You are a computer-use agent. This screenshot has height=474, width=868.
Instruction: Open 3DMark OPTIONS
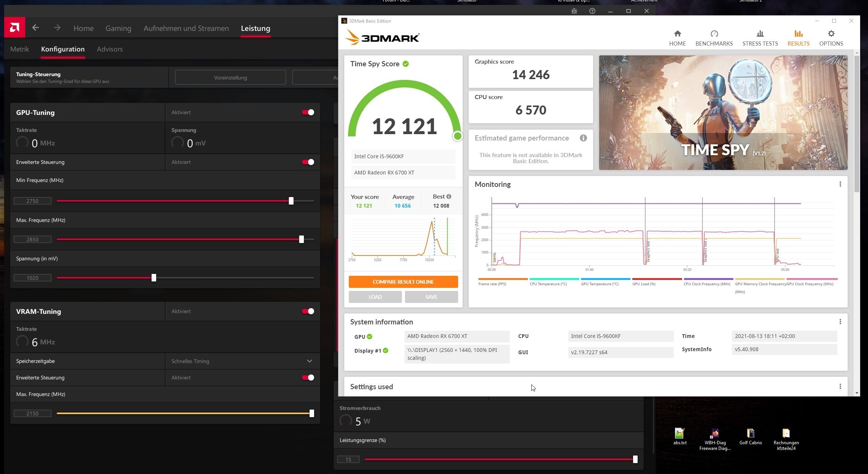click(x=831, y=38)
